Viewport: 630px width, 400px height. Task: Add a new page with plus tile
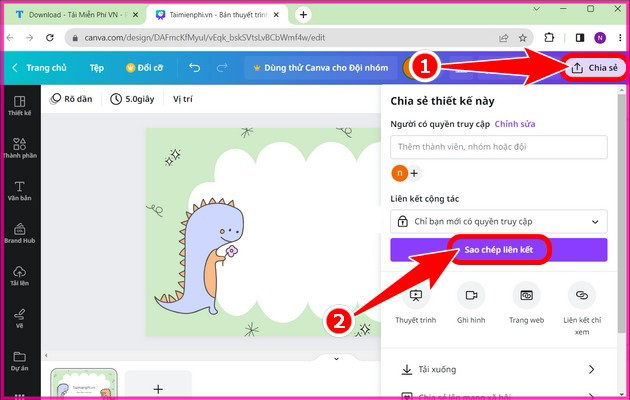point(158,385)
